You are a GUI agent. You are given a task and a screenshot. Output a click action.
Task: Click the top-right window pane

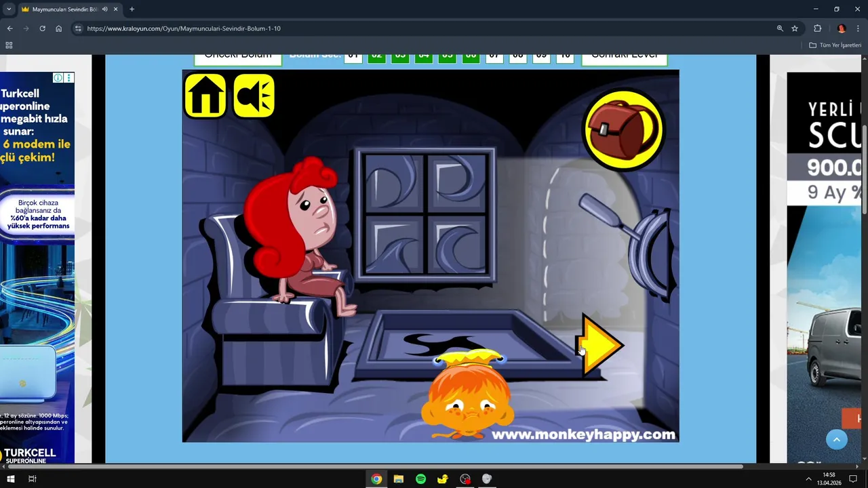click(x=458, y=184)
